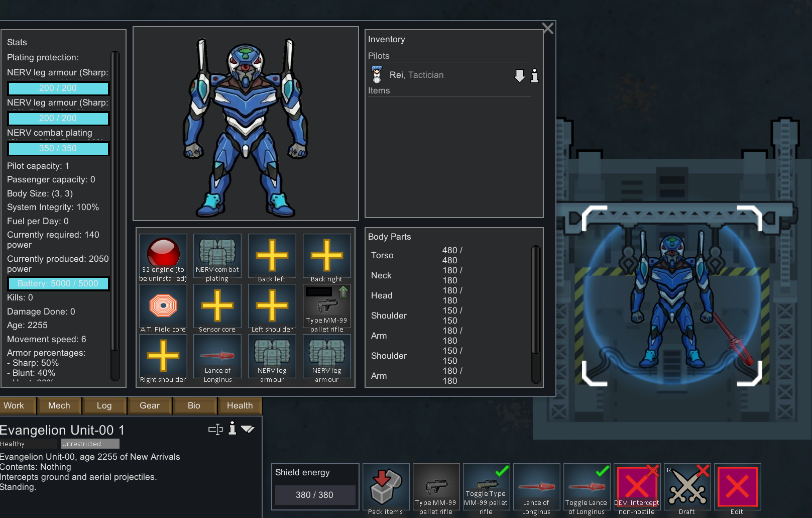Viewport: 812px width, 518px height.
Task: Toggle DEV: Intercept non-hostile setting
Action: [x=637, y=487]
